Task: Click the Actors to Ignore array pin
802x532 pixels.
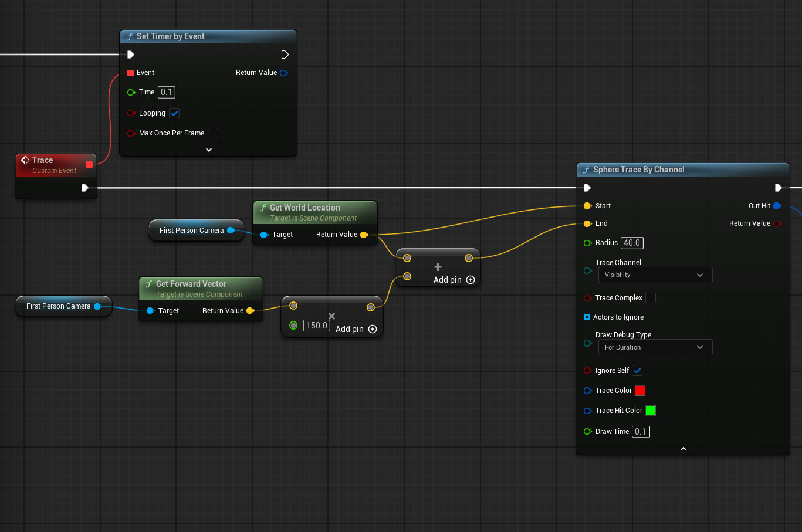Action: point(587,317)
